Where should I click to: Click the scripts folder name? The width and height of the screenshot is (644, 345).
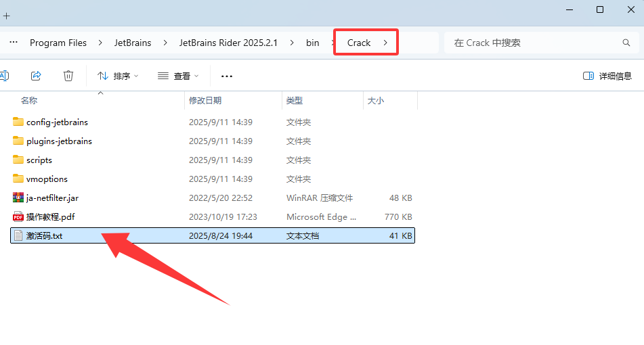(39, 160)
